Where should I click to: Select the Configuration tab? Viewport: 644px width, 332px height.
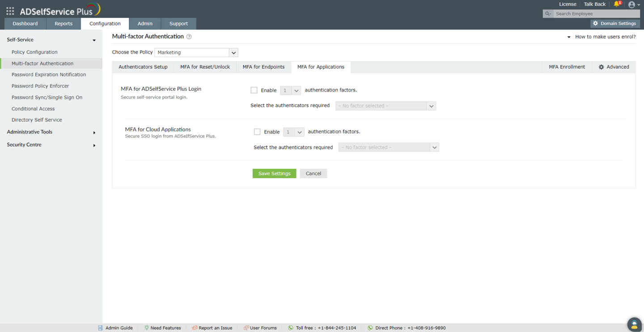coord(105,24)
